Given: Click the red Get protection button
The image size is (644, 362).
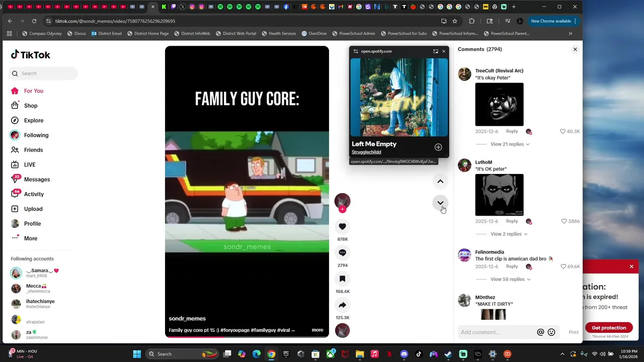Looking at the screenshot, I should click(x=609, y=328).
